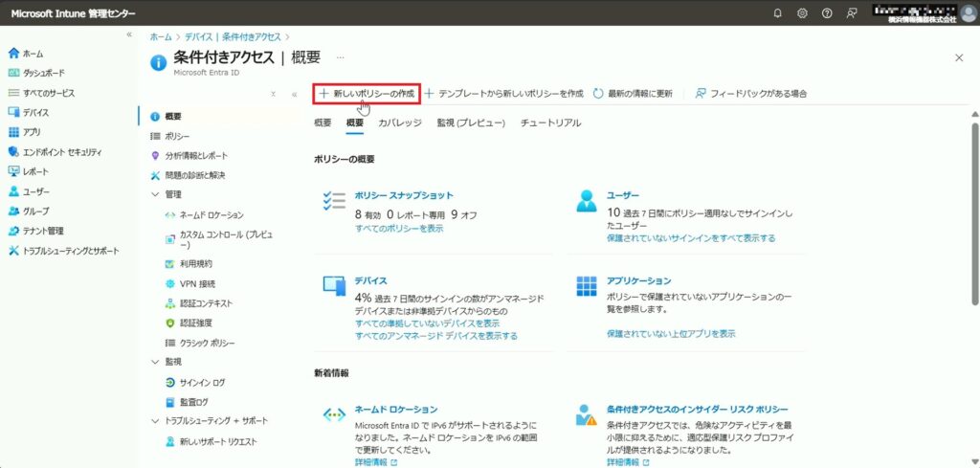
Task: Collapse the 監視 section
Action: click(x=156, y=361)
